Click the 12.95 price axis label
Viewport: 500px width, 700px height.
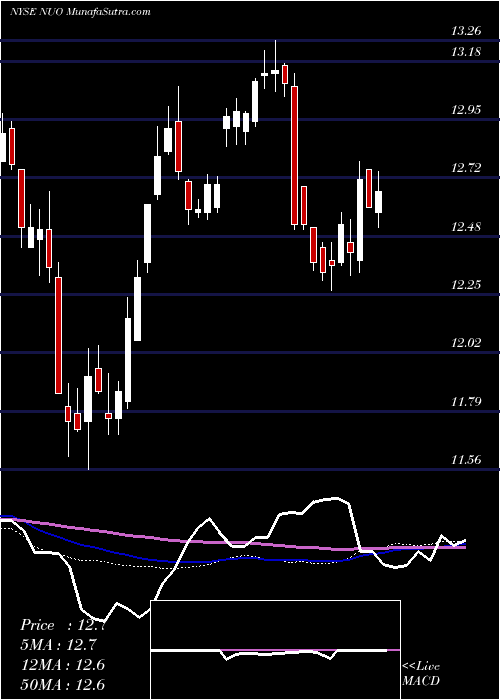coord(466,110)
